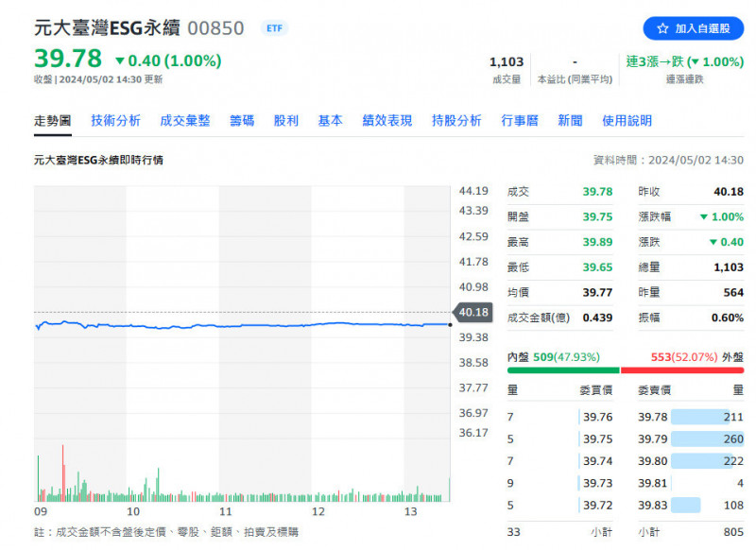756x550 pixels.
Task: Click ask volume 222 bar
Action: (704, 461)
